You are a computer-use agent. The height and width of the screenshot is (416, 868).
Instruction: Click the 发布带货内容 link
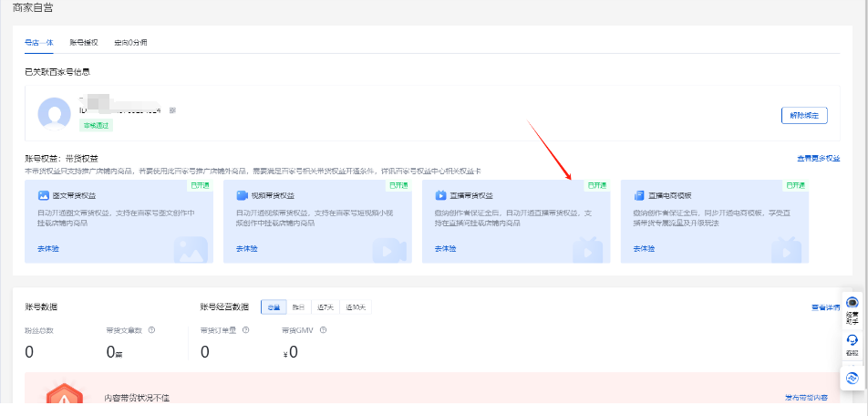click(807, 398)
